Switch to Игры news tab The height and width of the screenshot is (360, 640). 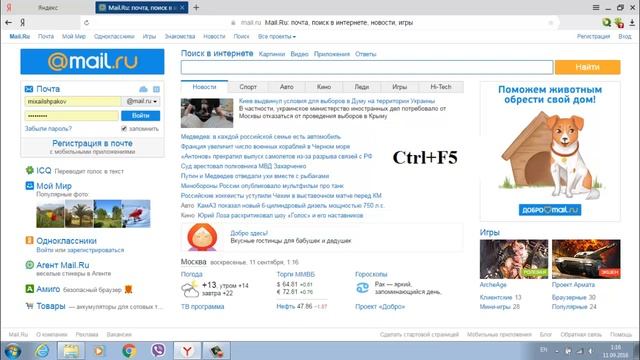[x=400, y=87]
